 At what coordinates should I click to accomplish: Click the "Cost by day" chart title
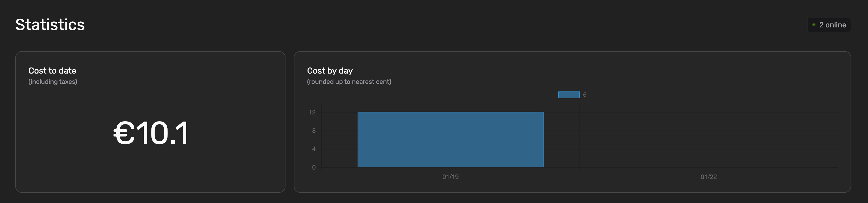330,71
